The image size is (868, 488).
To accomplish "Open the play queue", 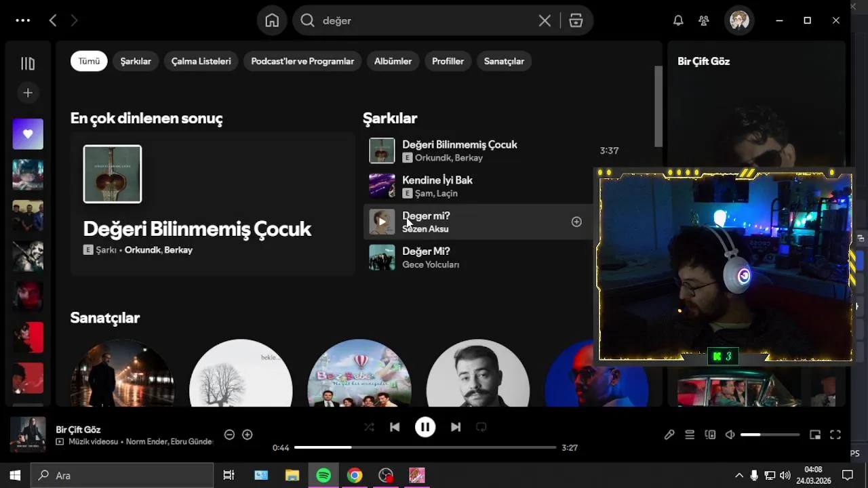I will (690, 434).
